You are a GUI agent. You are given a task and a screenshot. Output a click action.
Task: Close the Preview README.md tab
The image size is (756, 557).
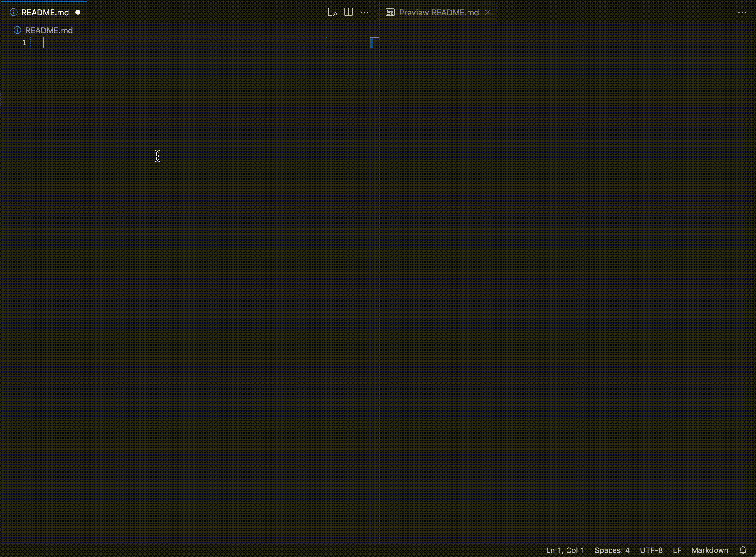[487, 13]
